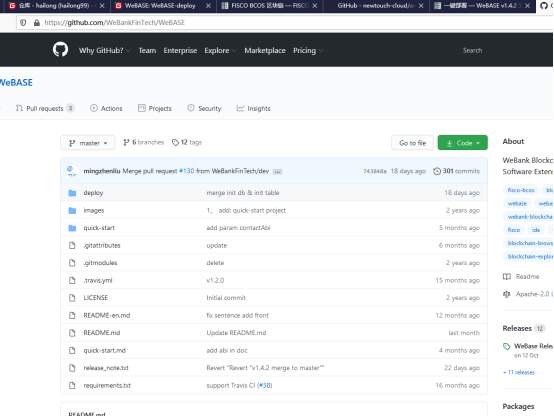The width and height of the screenshot is (554, 416).
Task: Expand the commit message ellipsis button
Action: pos(277,172)
